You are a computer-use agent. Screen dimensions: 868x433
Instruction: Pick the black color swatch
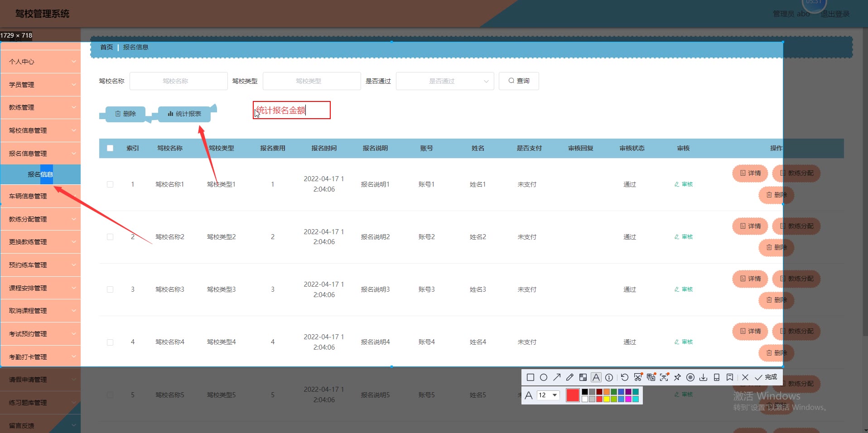click(x=585, y=392)
